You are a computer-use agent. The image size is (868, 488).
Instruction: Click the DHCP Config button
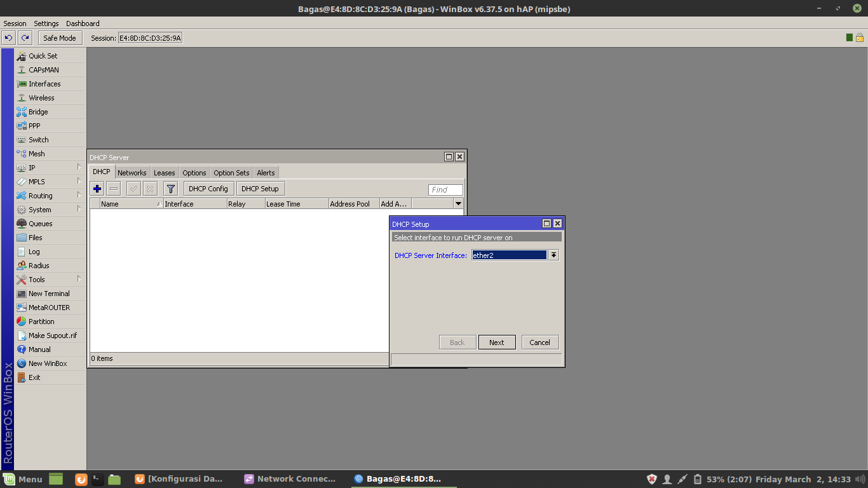[208, 189]
